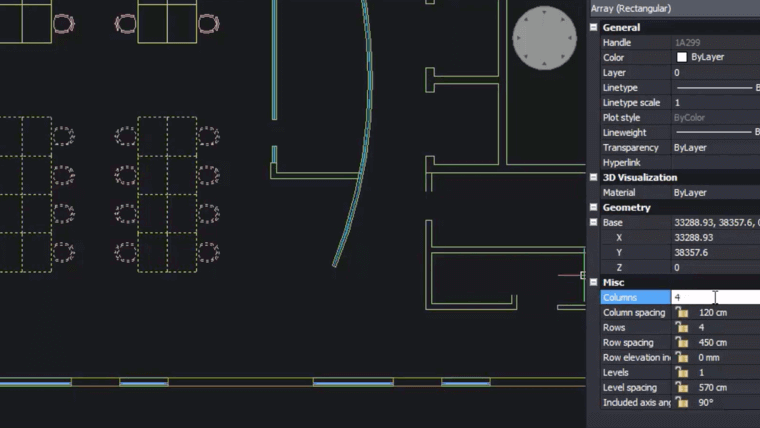This screenshot has width=760, height=428.
Task: Click the Level spacing lock icon
Action: tap(683, 388)
